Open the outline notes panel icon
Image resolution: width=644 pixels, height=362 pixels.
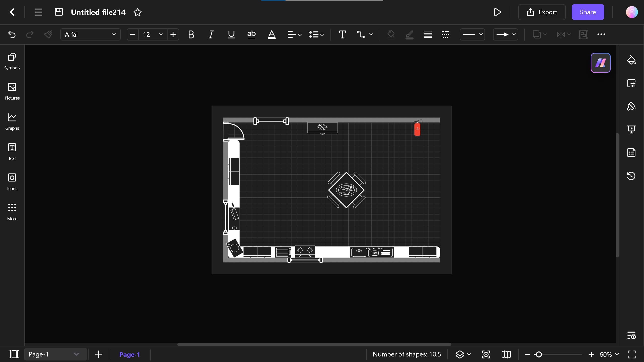(x=631, y=153)
